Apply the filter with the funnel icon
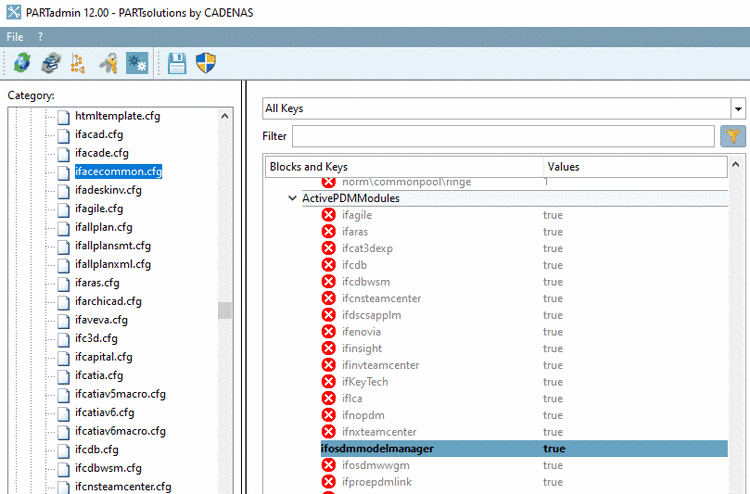The height and width of the screenshot is (494, 750). pyautogui.click(x=733, y=136)
